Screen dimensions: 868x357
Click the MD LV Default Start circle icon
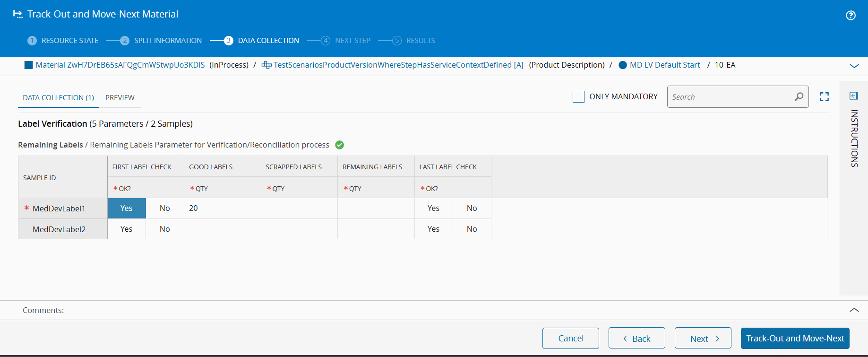tap(623, 65)
